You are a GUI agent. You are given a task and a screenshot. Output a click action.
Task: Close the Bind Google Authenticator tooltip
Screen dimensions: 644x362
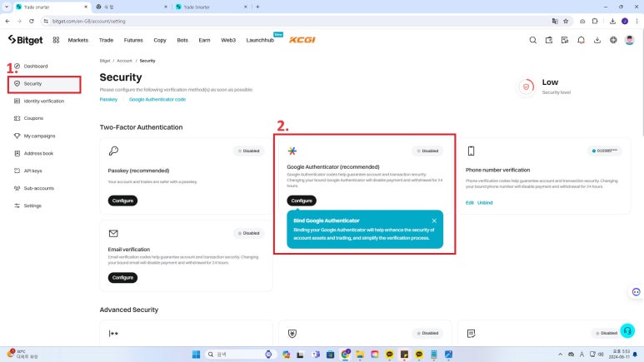pos(434,221)
